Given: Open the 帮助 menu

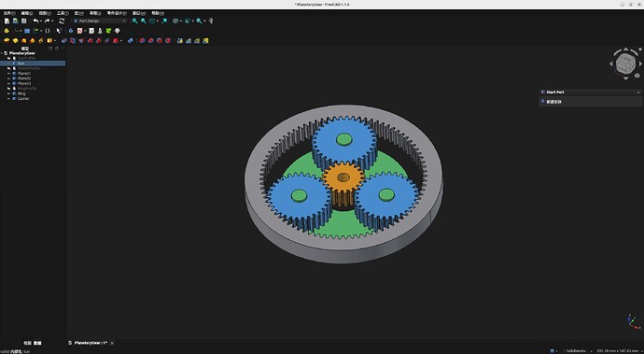Looking at the screenshot, I should [x=158, y=13].
